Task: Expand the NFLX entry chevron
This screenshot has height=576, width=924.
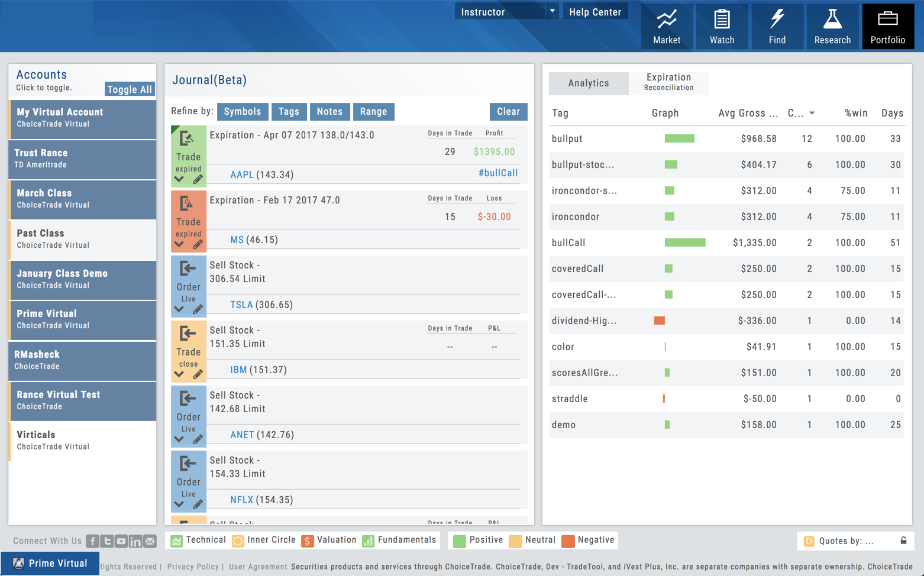Action: [x=179, y=504]
